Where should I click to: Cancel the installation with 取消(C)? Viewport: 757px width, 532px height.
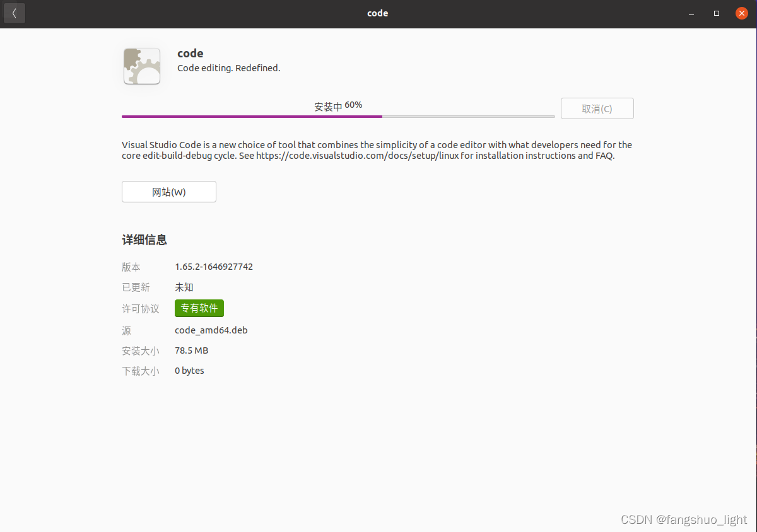click(x=597, y=108)
